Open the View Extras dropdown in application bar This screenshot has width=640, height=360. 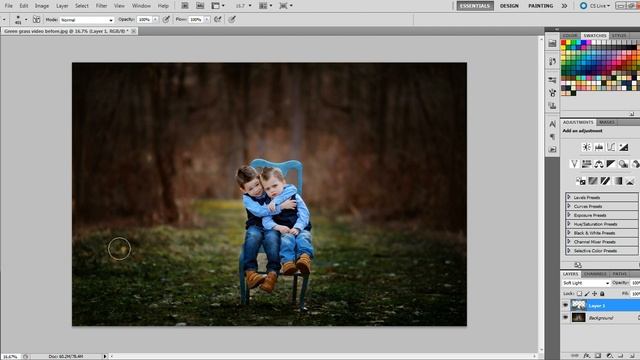[218, 6]
